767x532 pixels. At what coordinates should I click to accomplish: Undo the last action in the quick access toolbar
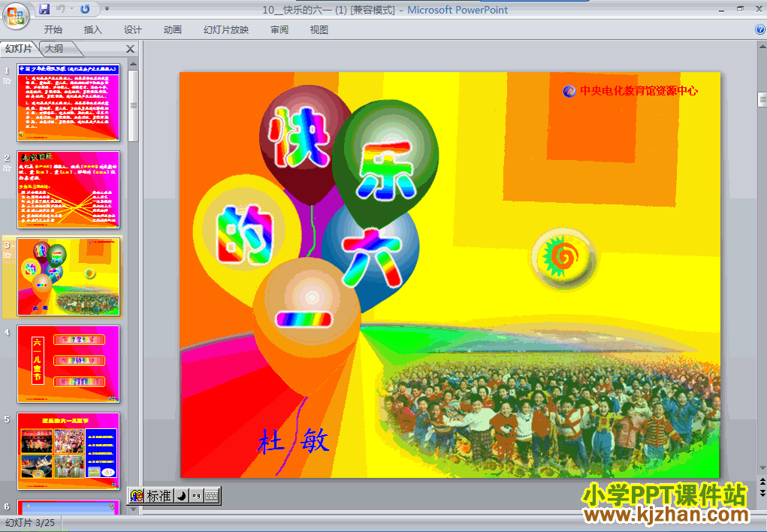pyautogui.click(x=61, y=9)
